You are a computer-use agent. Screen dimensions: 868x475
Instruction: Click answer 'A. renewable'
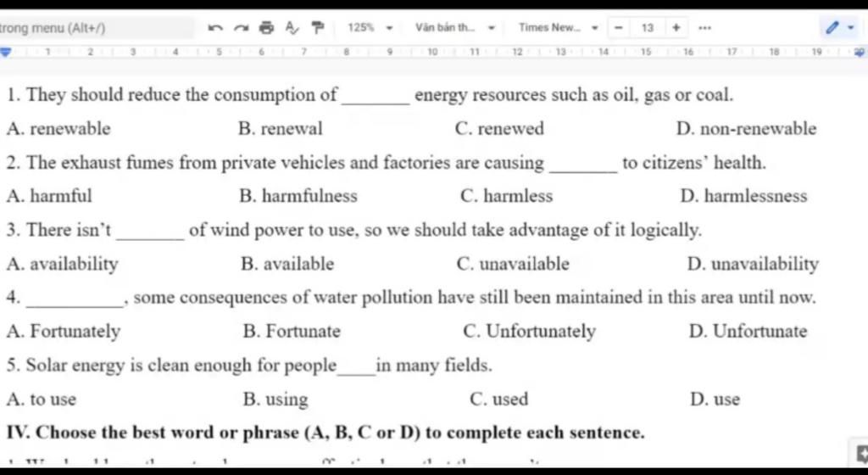(58, 129)
